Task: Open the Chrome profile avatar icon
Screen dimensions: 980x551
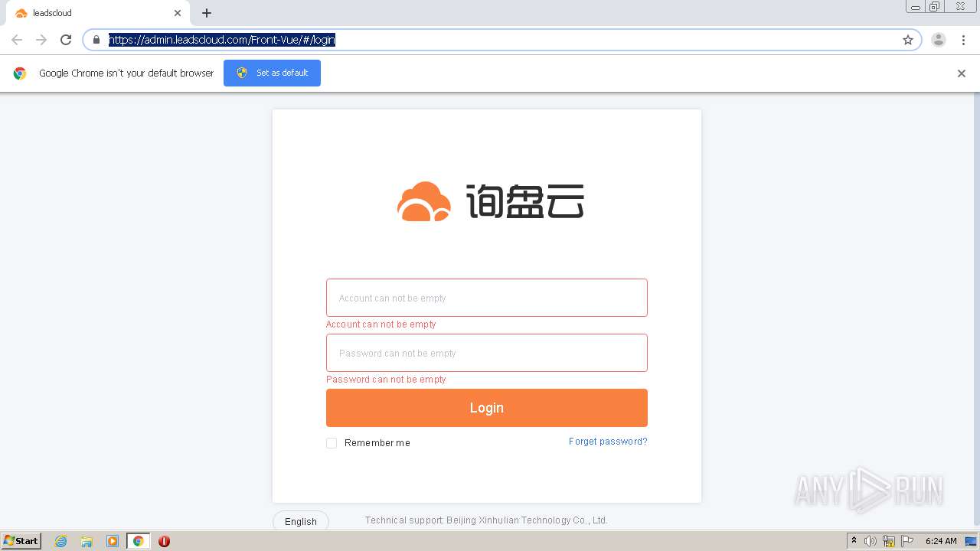Action: [x=939, y=40]
